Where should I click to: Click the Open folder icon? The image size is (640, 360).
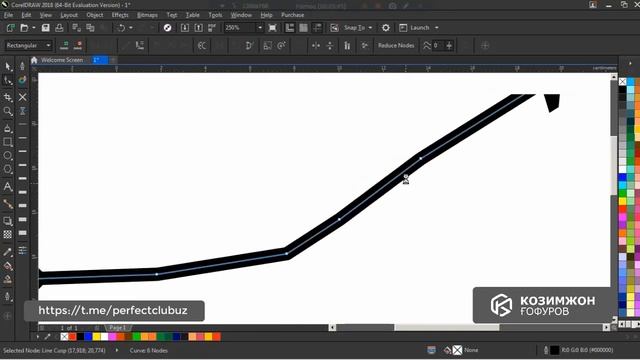24,28
